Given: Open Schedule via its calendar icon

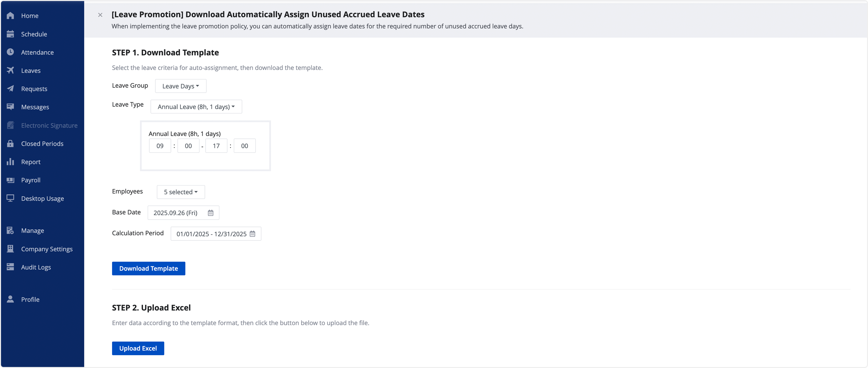Looking at the screenshot, I should coord(10,34).
